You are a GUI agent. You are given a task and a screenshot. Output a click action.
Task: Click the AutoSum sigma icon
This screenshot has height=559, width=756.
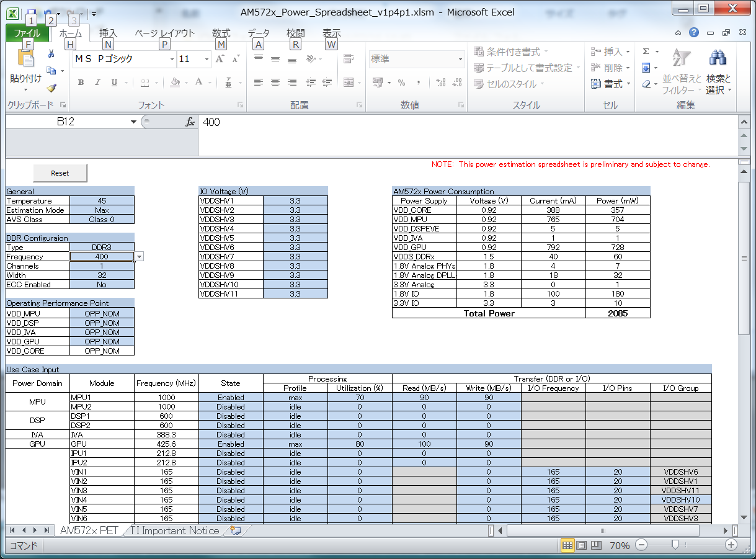tap(646, 51)
